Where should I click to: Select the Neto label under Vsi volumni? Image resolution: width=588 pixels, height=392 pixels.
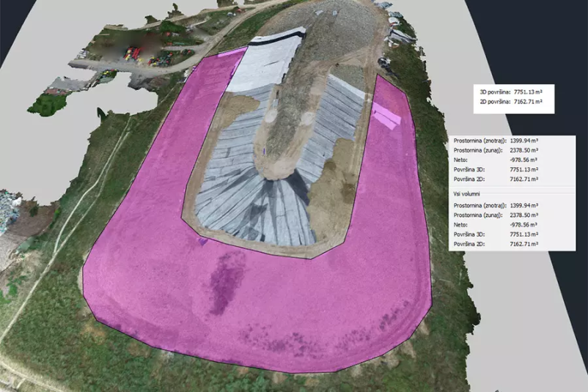[x=461, y=225]
